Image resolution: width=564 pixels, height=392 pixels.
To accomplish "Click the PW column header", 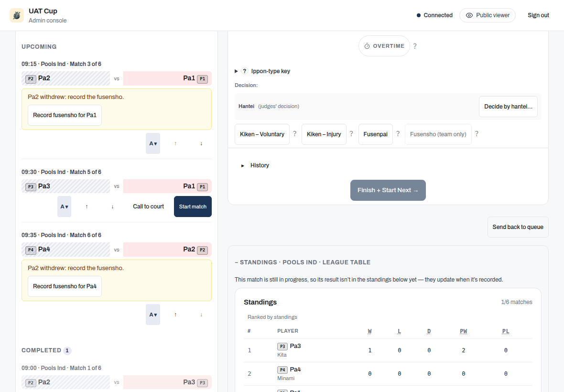I will pyautogui.click(x=463, y=331).
